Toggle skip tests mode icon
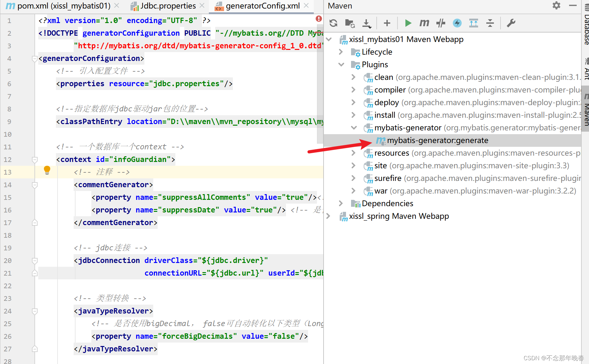Viewport: 589px width, 364px height. (x=441, y=23)
